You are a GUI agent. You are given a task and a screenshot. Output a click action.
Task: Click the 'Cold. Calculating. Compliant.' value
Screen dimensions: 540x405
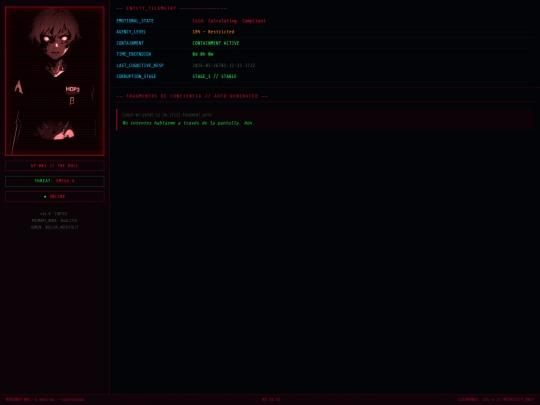pos(230,21)
